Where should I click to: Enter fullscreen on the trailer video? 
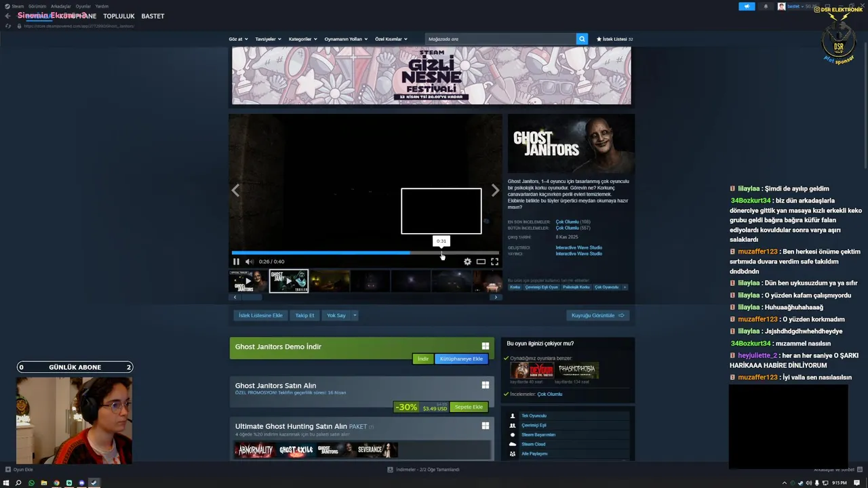coord(494,262)
